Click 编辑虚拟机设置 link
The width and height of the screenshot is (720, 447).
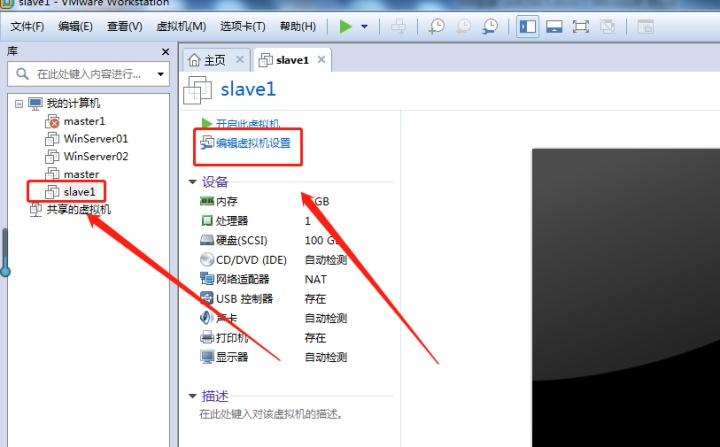point(253,143)
